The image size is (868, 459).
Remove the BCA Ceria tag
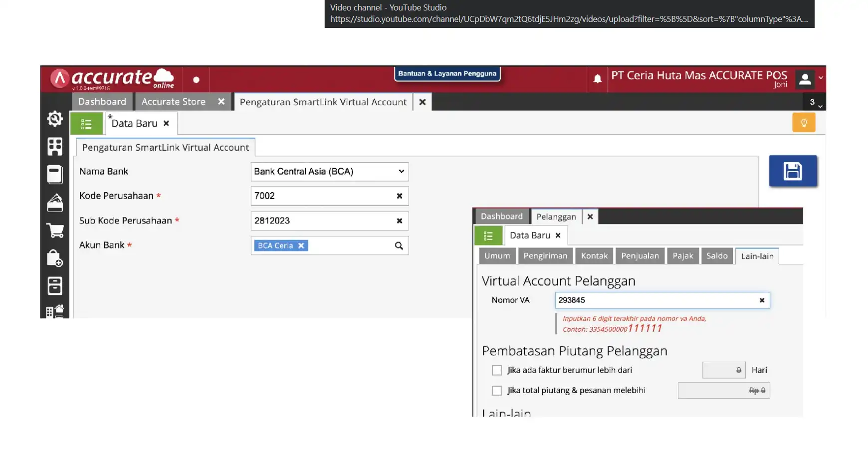301,245
